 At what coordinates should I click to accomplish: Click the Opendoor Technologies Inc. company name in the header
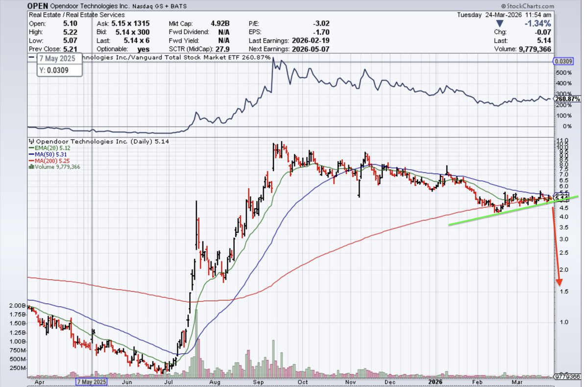[x=89, y=7]
